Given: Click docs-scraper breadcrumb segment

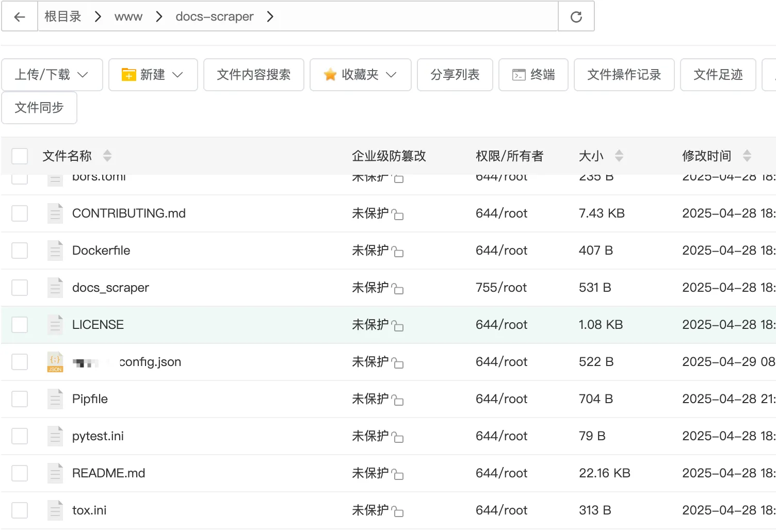Looking at the screenshot, I should tap(215, 16).
